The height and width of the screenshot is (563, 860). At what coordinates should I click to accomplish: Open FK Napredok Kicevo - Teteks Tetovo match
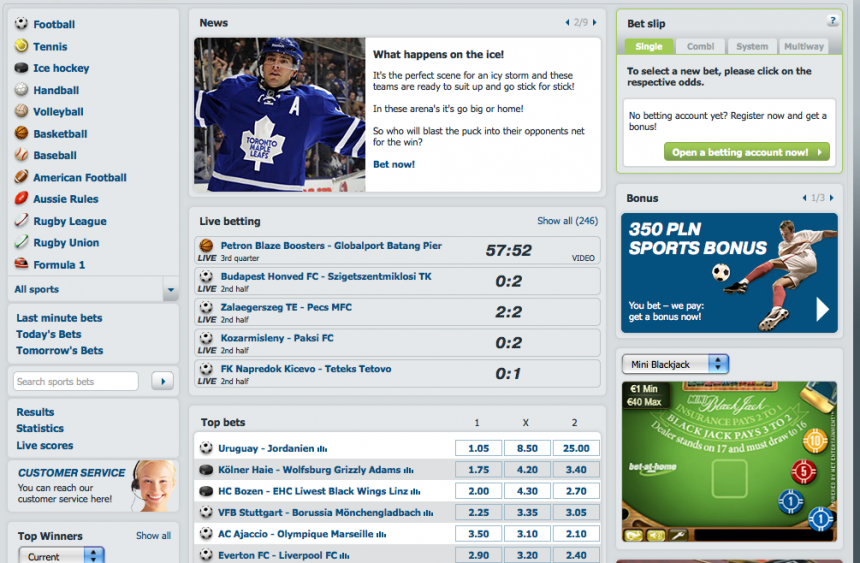pos(397,374)
